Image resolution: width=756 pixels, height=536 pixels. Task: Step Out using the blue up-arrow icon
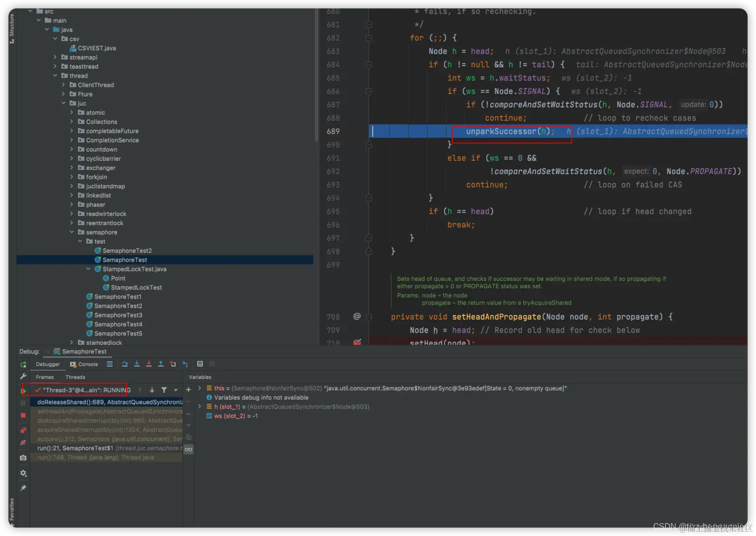point(161,364)
